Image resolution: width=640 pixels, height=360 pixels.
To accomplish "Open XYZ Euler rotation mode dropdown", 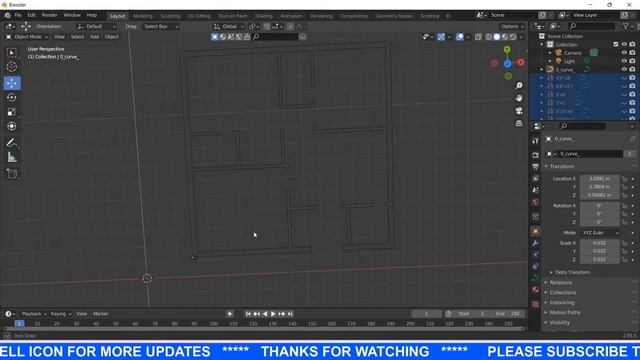I will (x=600, y=233).
